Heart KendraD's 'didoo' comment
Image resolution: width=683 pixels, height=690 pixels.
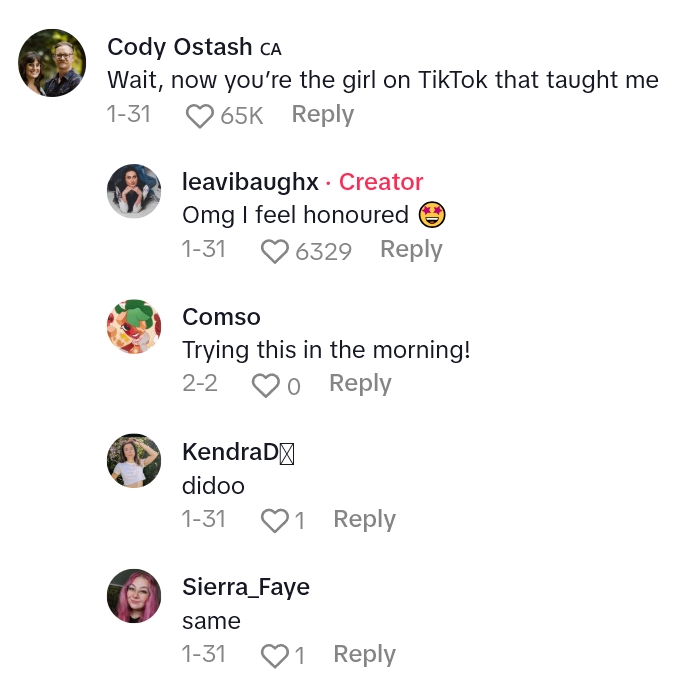[x=274, y=520]
